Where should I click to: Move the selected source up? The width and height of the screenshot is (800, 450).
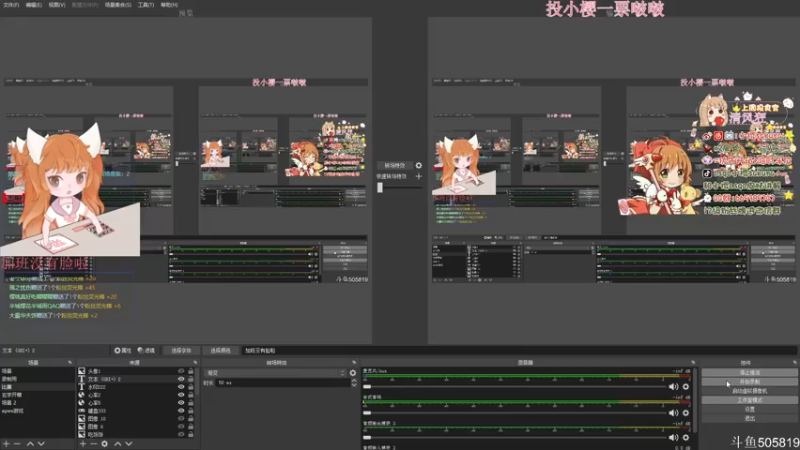118,444
